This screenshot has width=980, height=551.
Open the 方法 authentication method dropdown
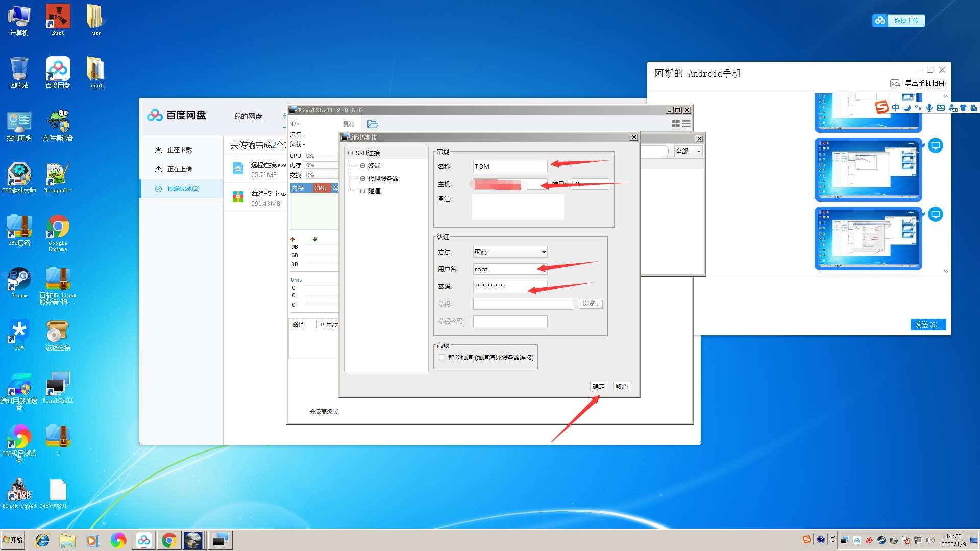(510, 252)
